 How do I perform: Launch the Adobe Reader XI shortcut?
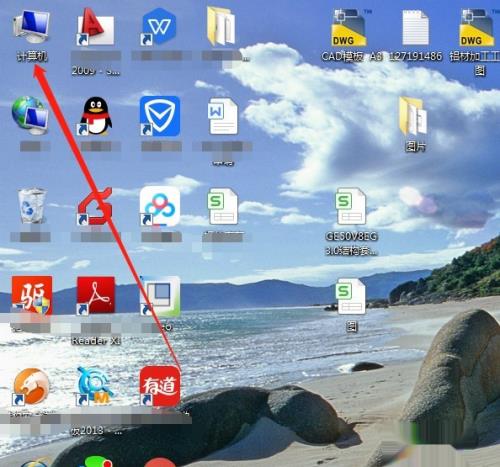(x=96, y=295)
